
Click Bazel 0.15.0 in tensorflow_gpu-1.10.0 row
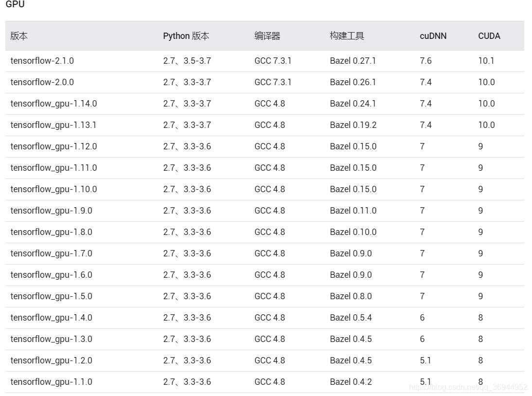pos(353,189)
